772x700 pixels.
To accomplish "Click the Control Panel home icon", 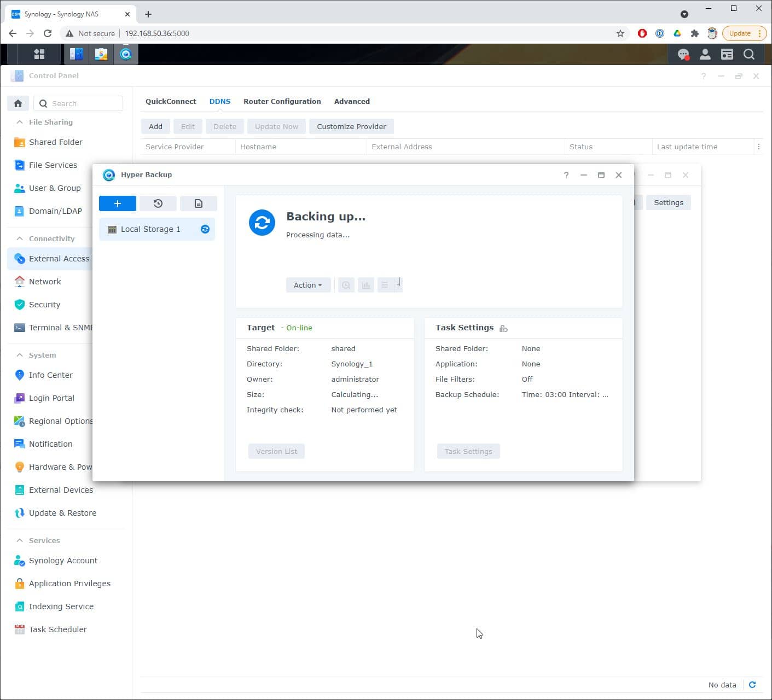I will (x=18, y=103).
